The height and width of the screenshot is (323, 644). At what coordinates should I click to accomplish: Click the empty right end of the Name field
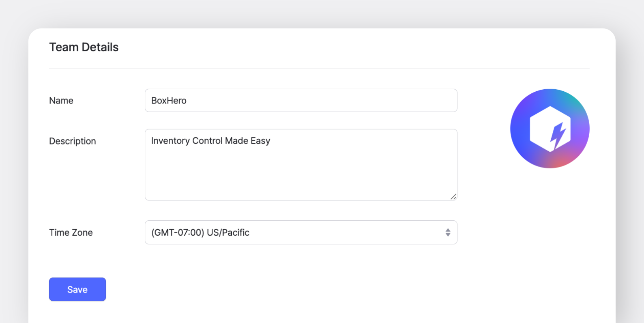[426, 101]
